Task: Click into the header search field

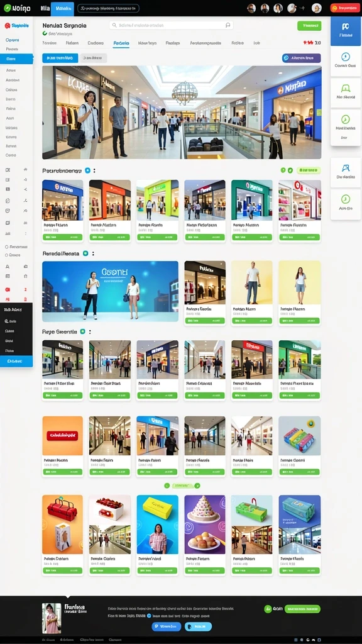Action: 171,25
